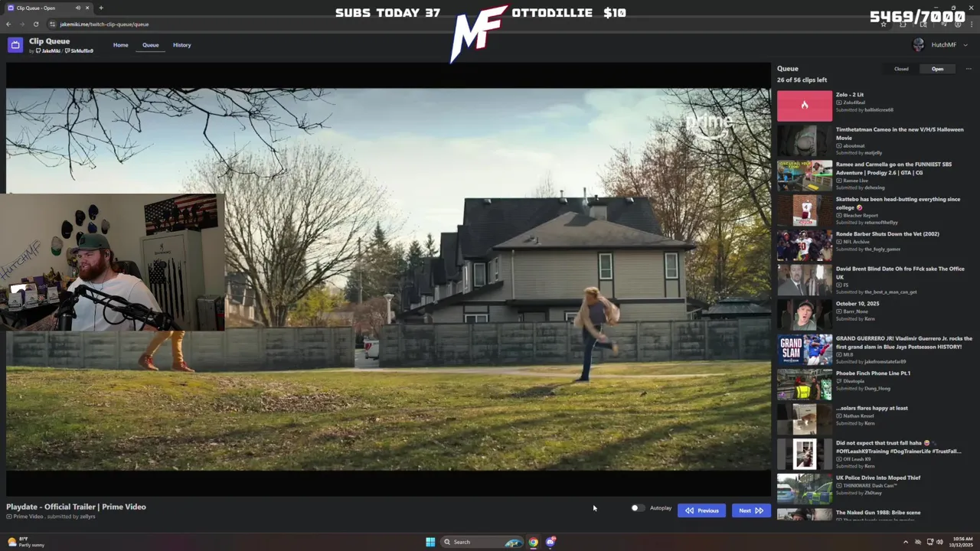Open Ramee and Carmella clip thumbnail
This screenshot has height=551, width=980.
(805, 176)
